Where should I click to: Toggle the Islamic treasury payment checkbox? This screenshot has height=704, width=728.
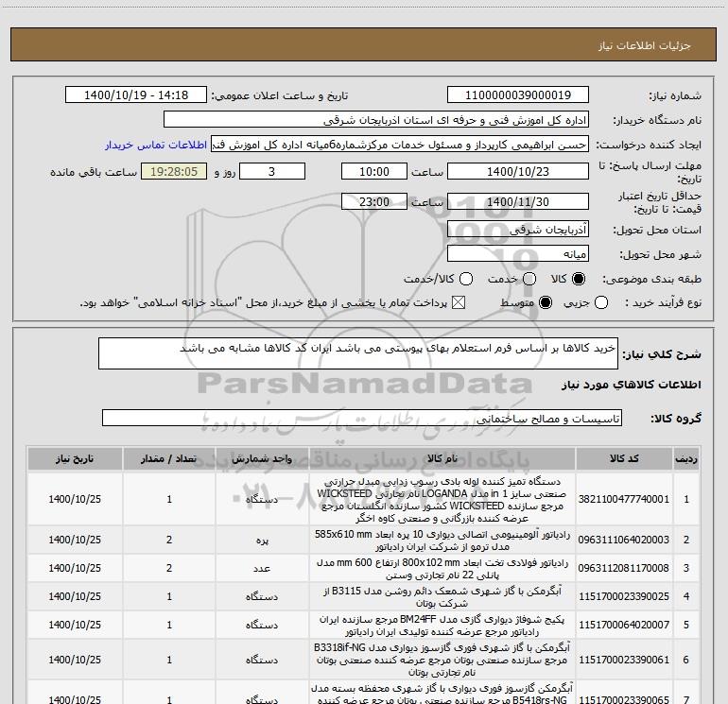pos(459,302)
